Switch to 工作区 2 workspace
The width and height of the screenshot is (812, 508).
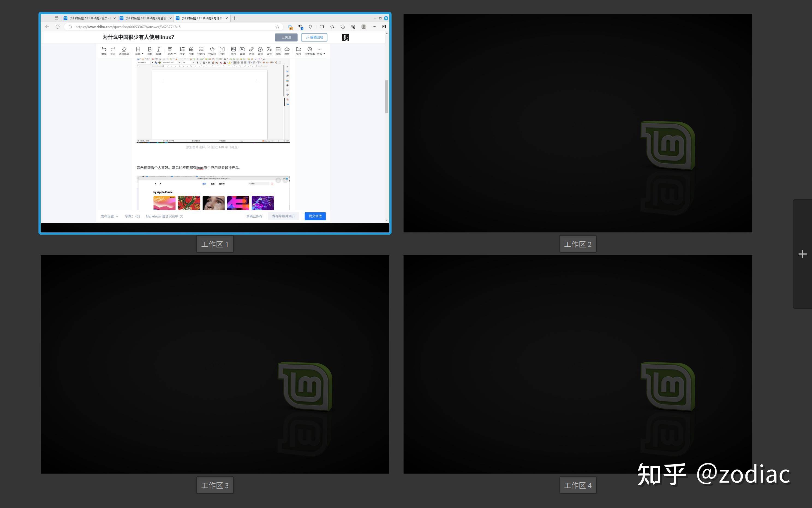coord(577,123)
